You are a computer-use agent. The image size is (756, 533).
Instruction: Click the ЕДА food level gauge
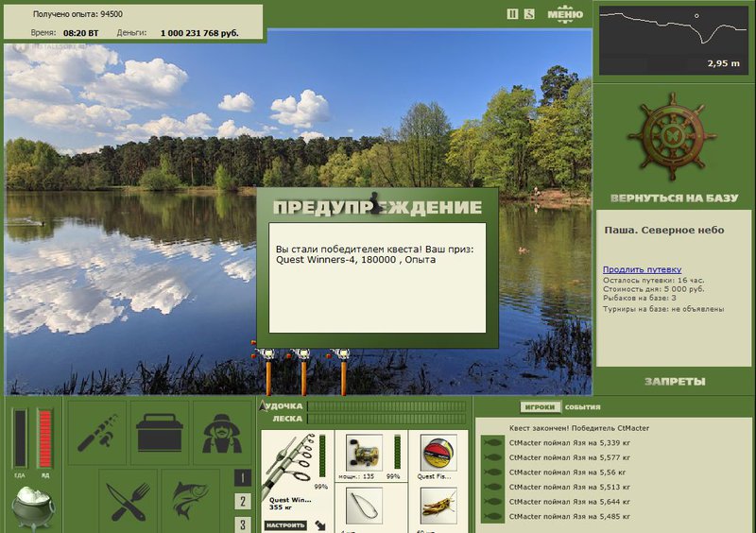click(20, 438)
